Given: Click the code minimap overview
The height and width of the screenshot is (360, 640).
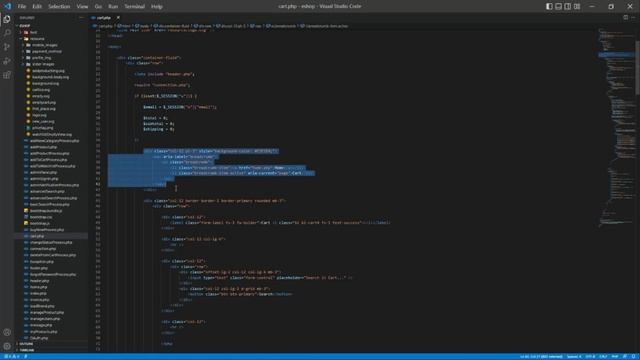Looking at the screenshot, I should pos(616,127).
